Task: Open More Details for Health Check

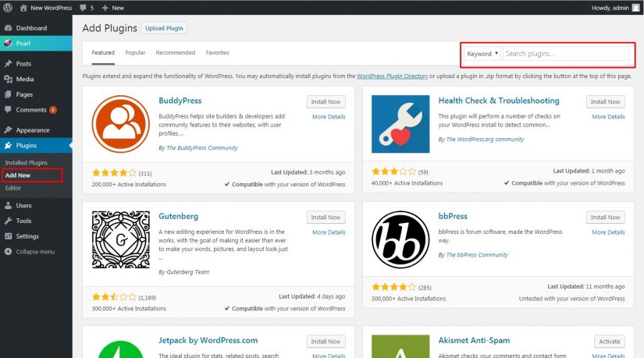Action: (x=608, y=116)
